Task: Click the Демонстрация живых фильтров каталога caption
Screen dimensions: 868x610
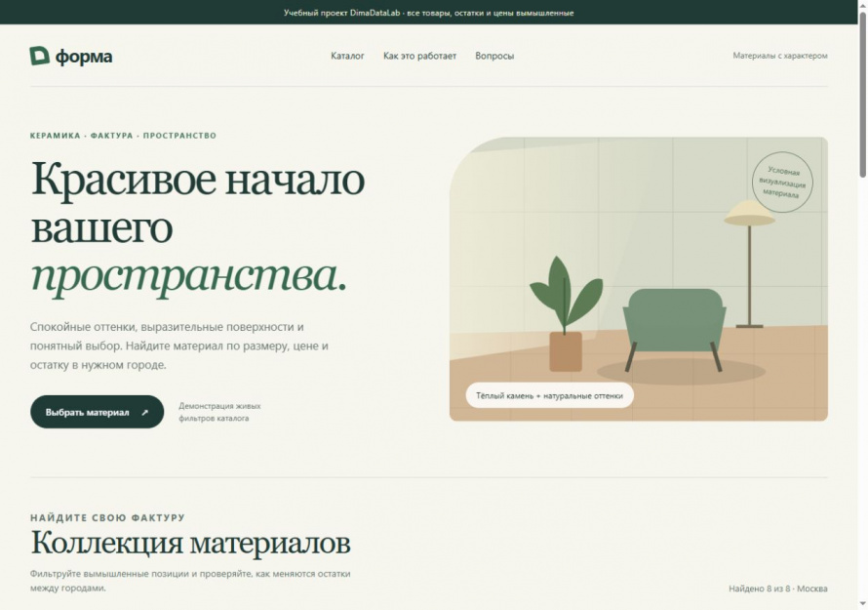Action: coord(219,412)
